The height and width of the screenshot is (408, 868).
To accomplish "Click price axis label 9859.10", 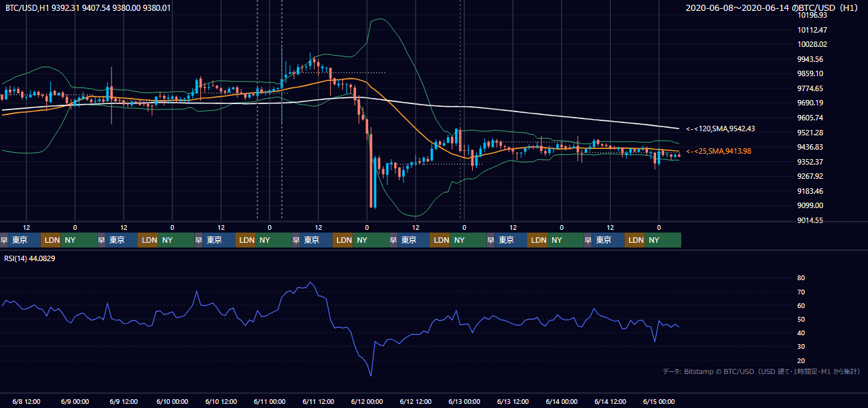I will 810,73.
